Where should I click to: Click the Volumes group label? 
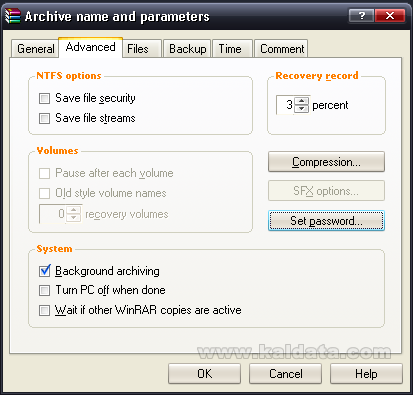coord(57,151)
